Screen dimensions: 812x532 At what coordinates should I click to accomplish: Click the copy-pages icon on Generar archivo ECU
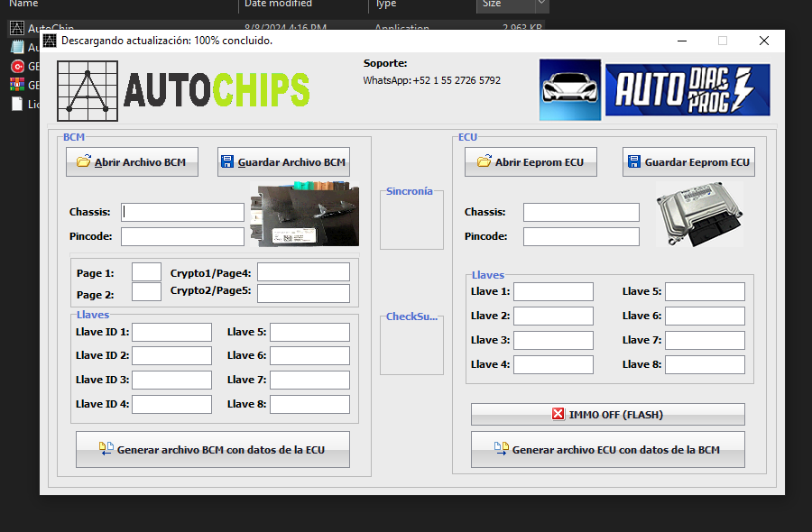[503, 448]
